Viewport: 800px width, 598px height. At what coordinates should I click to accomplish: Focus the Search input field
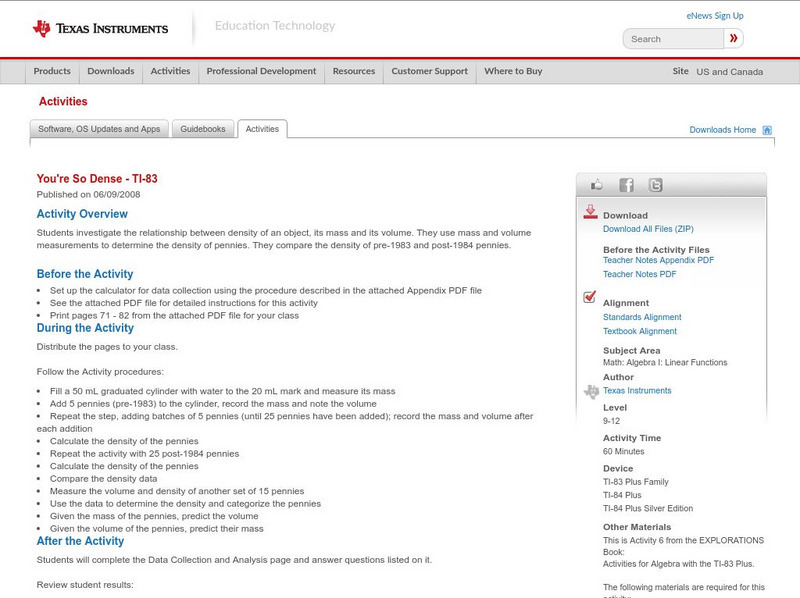(x=673, y=39)
